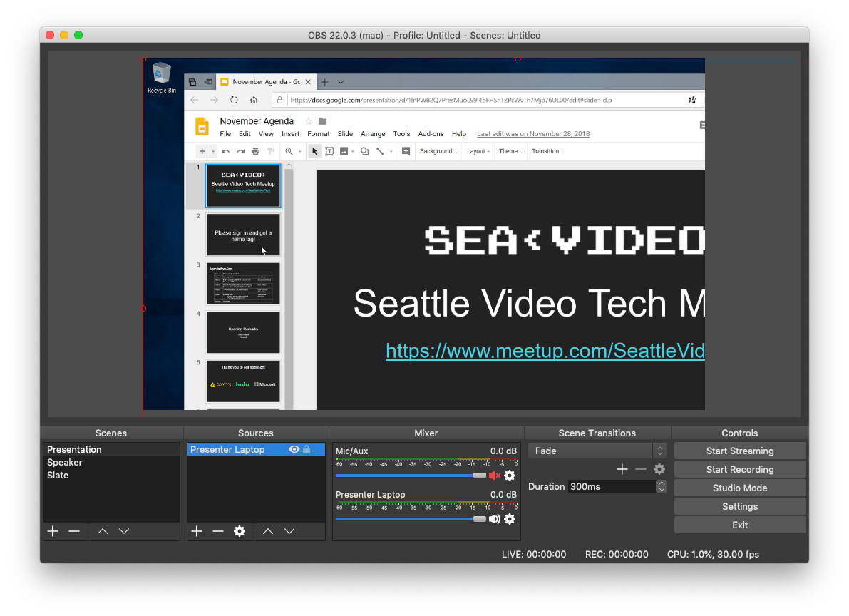
Task: Select the Slate scene
Action: point(111,476)
